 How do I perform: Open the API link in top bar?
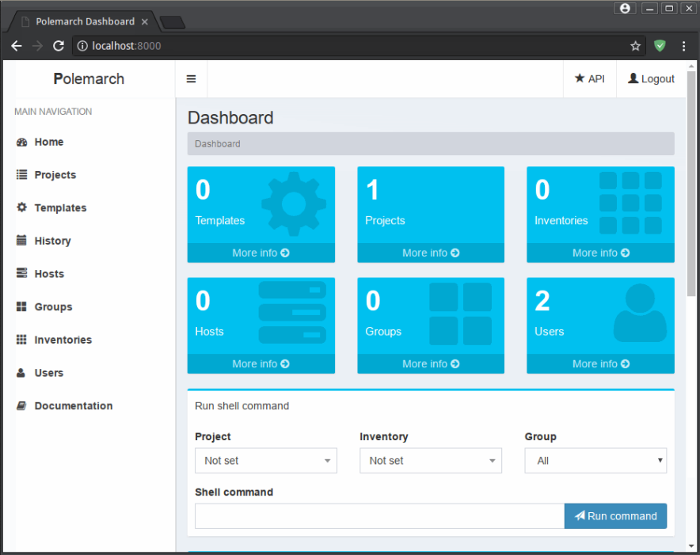pos(589,79)
